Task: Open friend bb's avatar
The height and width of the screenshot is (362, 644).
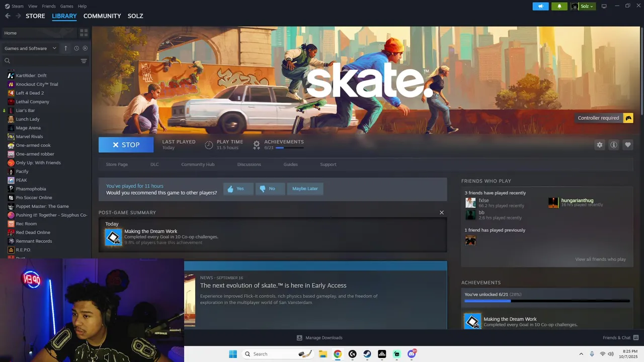Action: pyautogui.click(x=470, y=215)
